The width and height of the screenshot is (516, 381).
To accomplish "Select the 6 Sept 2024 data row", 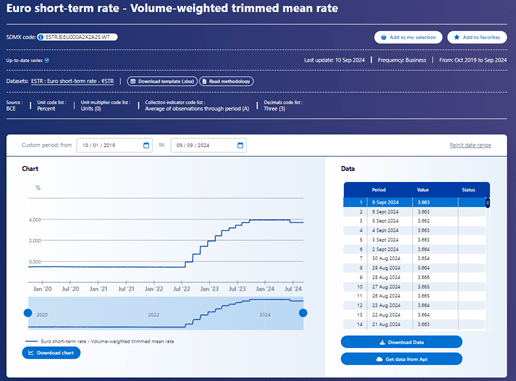I will pyautogui.click(x=414, y=212).
